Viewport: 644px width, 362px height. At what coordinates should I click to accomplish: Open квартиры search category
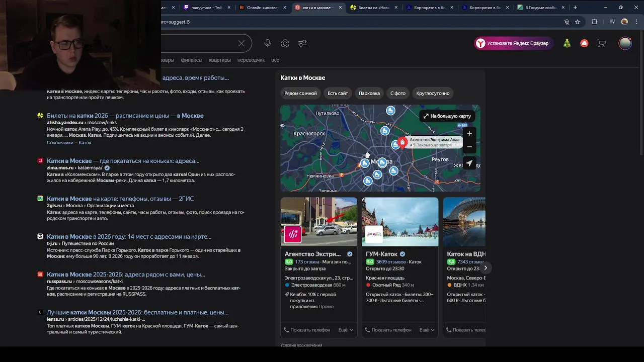coord(220,60)
